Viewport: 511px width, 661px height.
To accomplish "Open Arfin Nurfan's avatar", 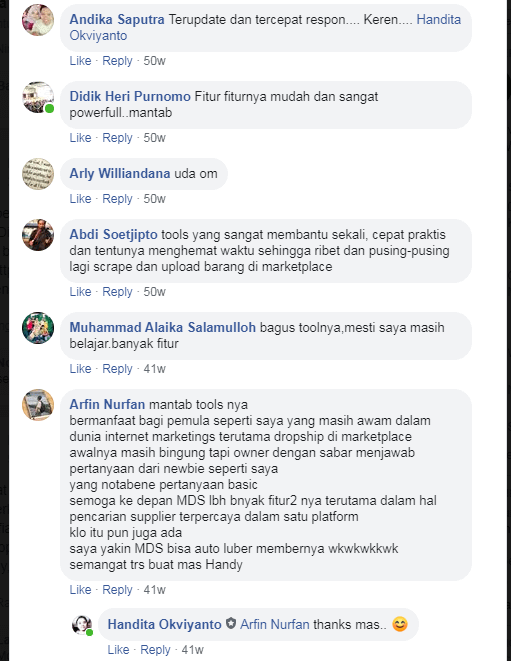I will tap(38, 405).
